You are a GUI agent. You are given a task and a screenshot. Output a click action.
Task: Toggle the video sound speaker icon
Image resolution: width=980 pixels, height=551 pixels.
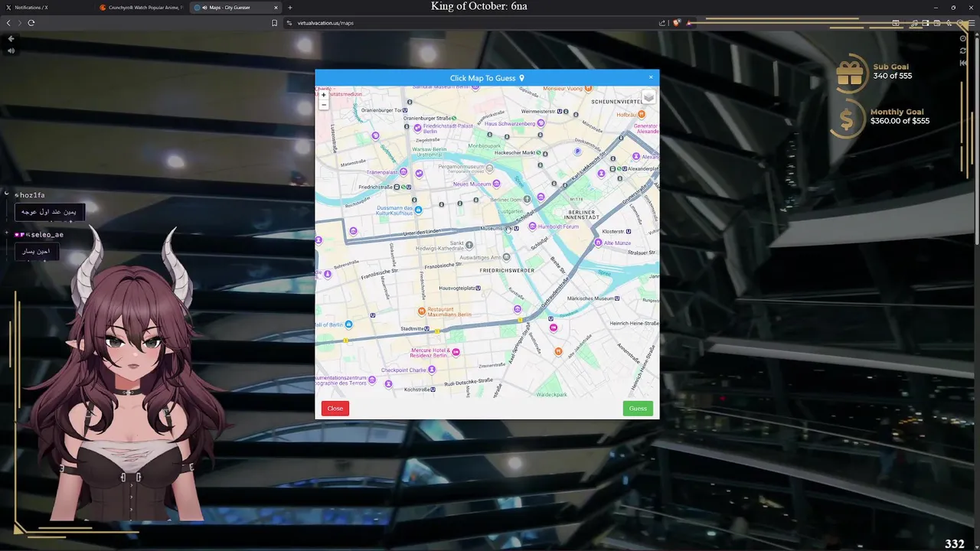(x=11, y=51)
